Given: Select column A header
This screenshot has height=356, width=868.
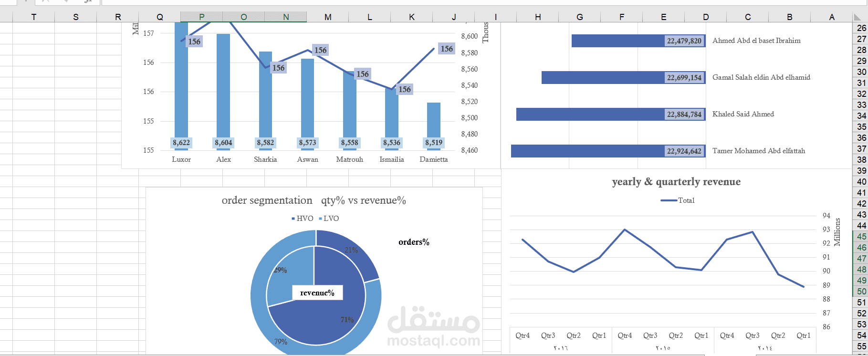Looking at the screenshot, I should coord(832,17).
